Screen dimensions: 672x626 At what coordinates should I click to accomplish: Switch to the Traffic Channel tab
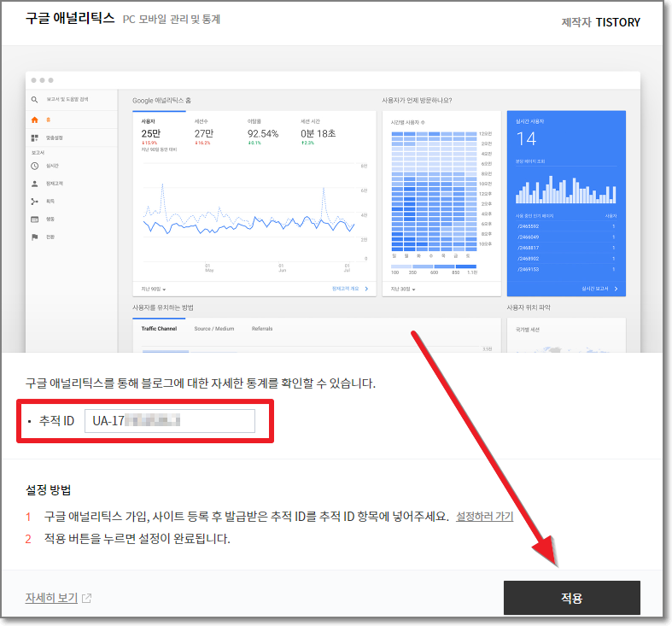pos(159,329)
